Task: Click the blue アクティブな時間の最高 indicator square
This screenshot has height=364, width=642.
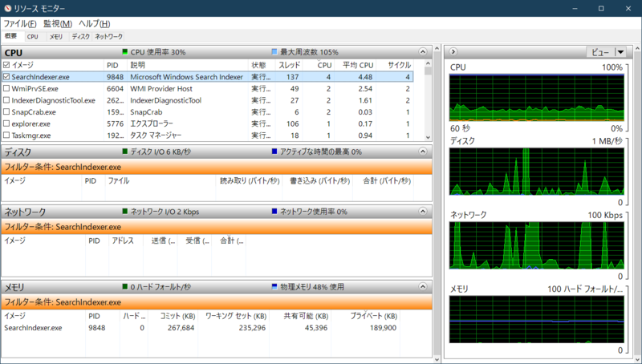Action: click(x=274, y=152)
